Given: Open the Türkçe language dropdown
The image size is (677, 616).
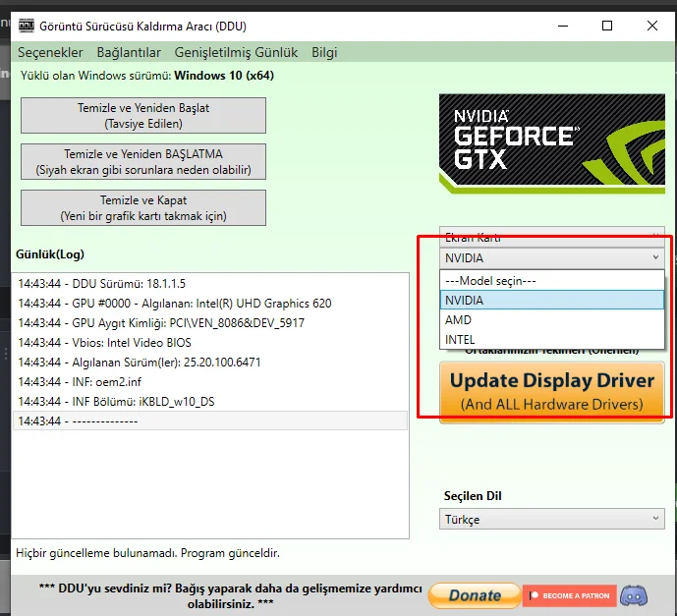Looking at the screenshot, I should (x=552, y=519).
